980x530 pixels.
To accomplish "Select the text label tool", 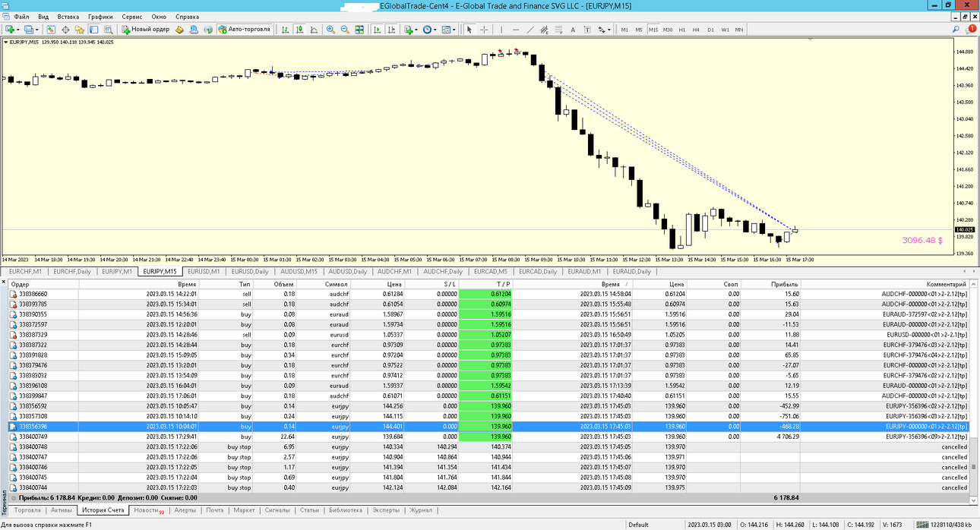I will coord(587,30).
